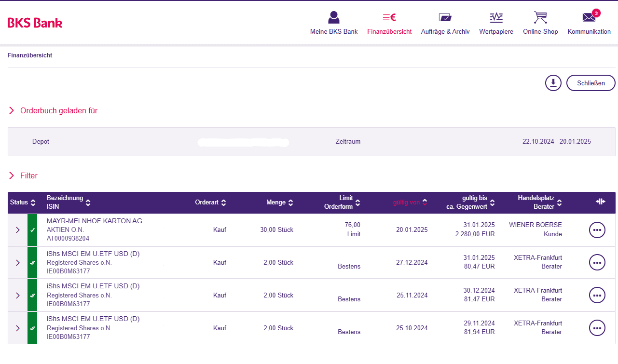Sort by Bezeichnung ISIN column
Image resolution: width=618 pixels, height=364 pixels.
69,202
